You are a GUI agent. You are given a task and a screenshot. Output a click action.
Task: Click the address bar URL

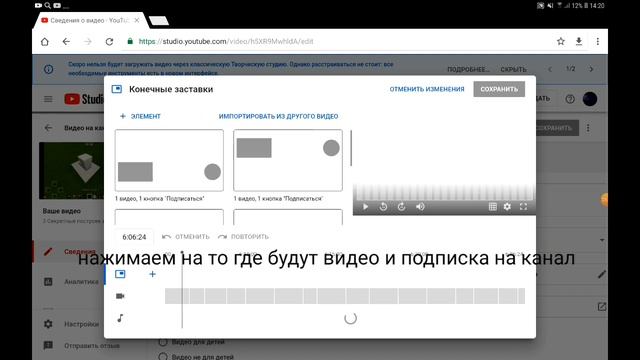(226, 41)
